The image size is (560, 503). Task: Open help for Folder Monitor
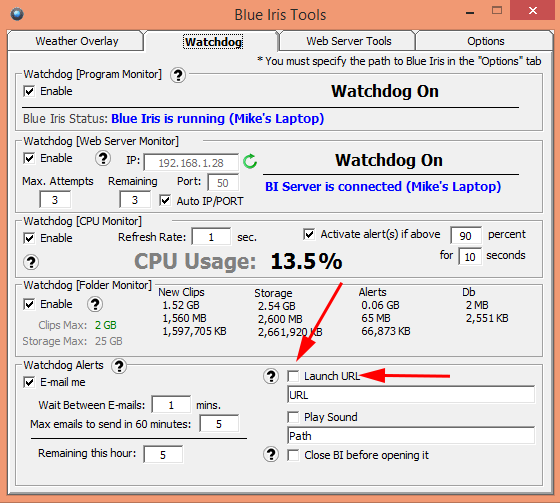click(95, 304)
